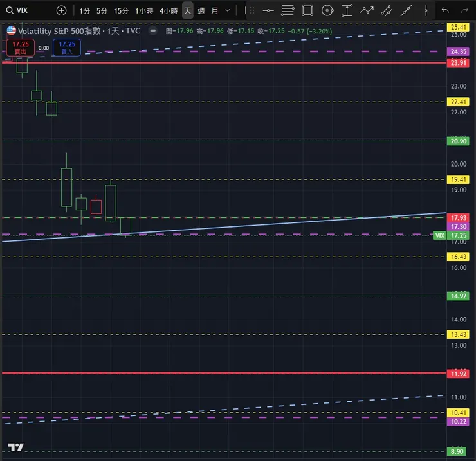Select the horizontal line drawing tool
476x461 pixels.
tap(268, 11)
